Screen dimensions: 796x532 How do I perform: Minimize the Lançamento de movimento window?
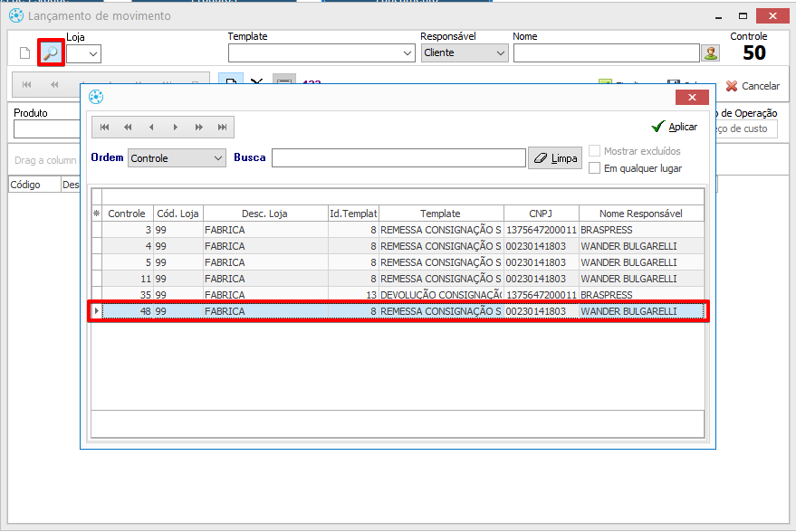tap(718, 16)
